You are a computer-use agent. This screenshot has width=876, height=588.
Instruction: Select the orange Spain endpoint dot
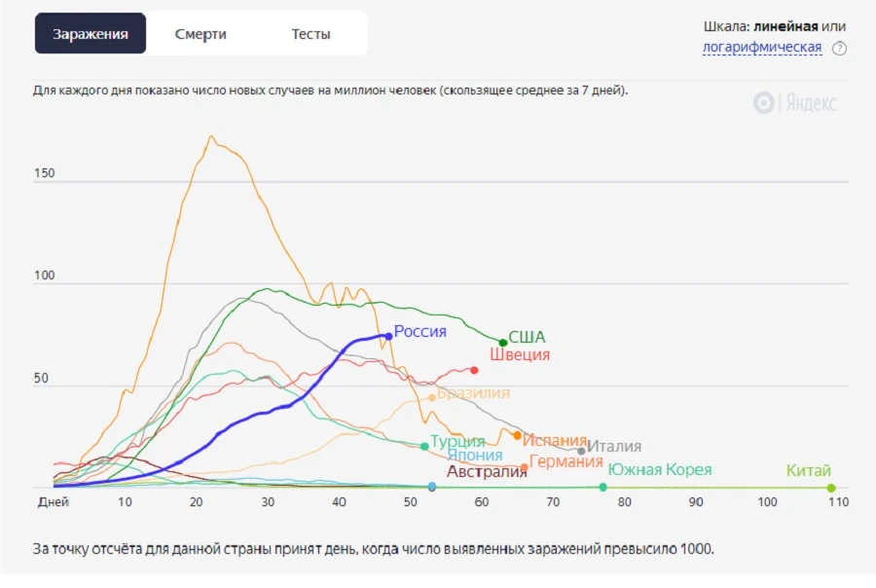pos(518,435)
